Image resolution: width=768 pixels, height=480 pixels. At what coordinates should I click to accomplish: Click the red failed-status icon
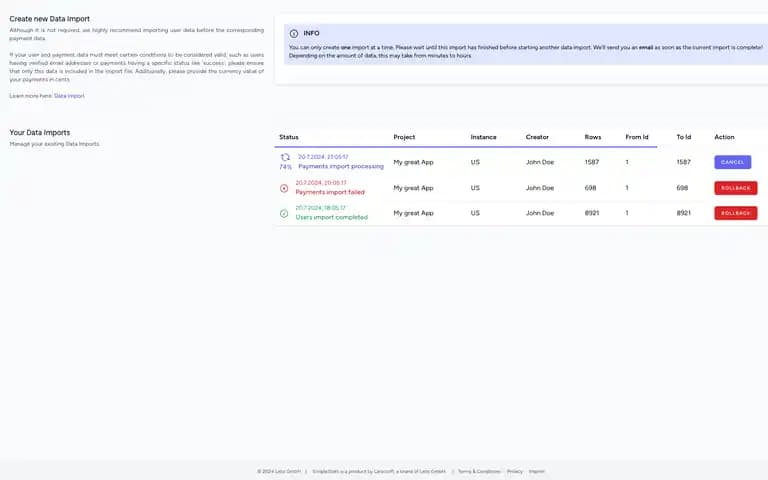tap(284, 188)
